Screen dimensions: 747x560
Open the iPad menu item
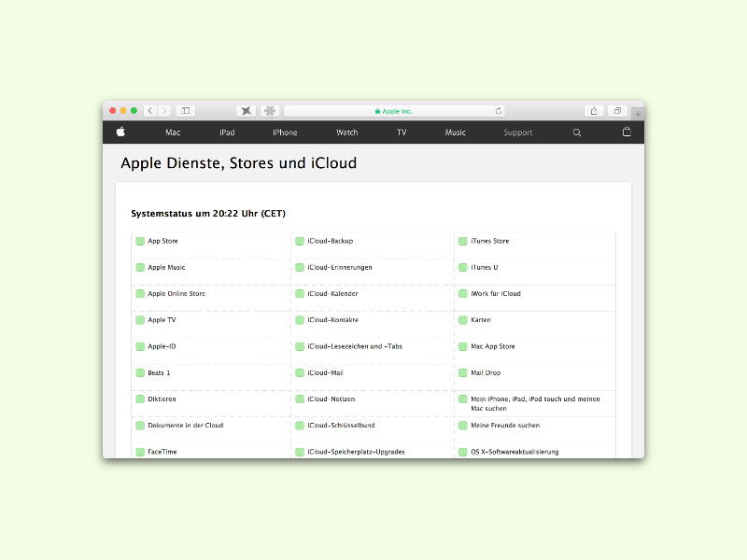pyautogui.click(x=227, y=133)
